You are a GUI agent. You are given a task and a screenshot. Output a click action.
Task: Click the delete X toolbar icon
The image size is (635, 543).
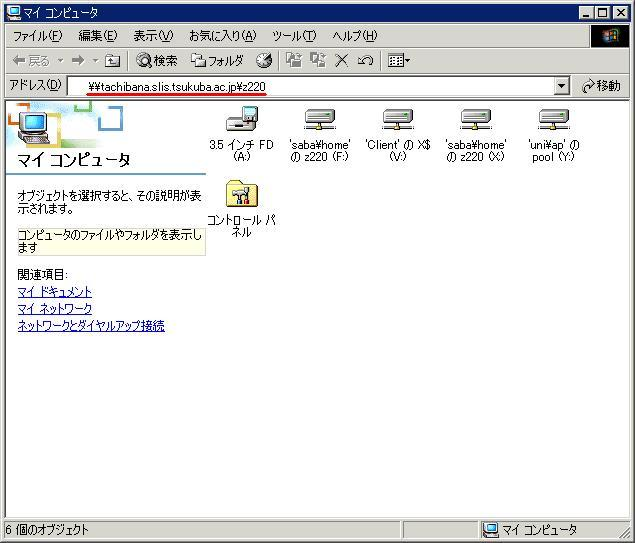[x=341, y=61]
